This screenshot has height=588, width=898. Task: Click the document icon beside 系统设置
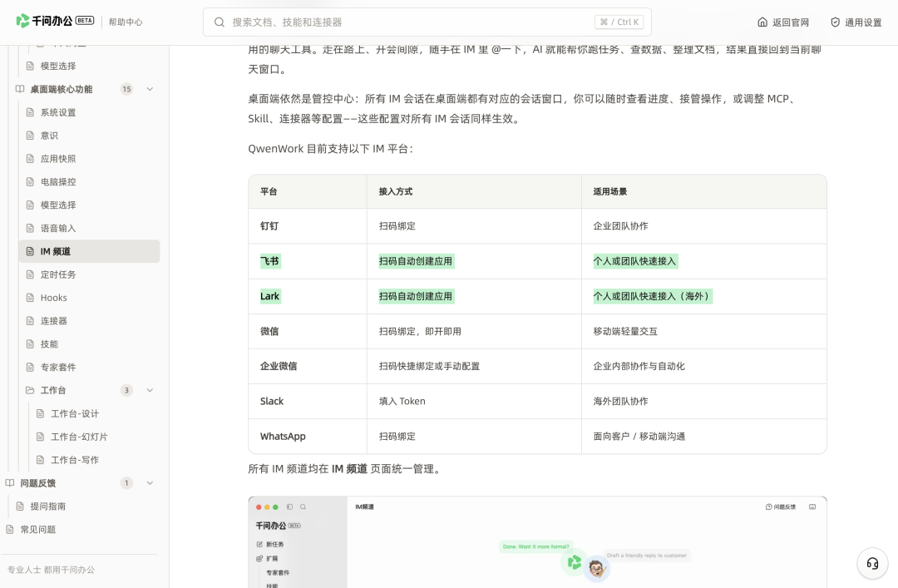click(x=31, y=112)
